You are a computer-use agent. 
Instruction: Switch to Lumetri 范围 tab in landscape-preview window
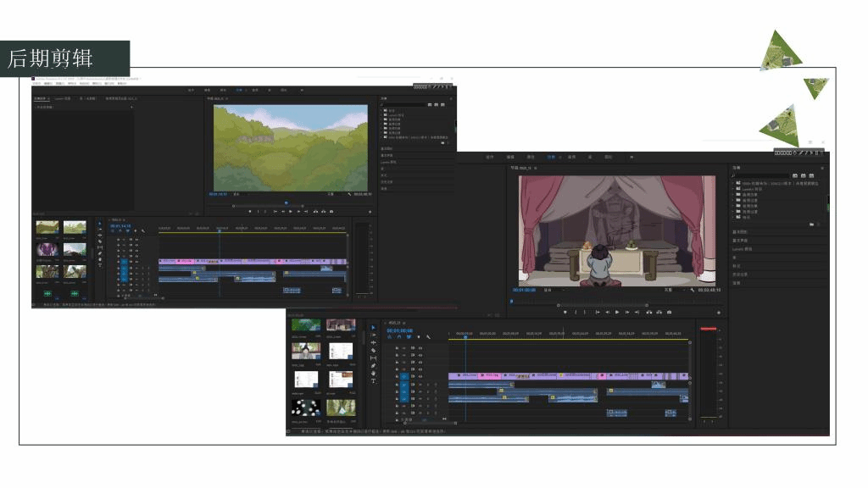pyautogui.click(x=63, y=98)
